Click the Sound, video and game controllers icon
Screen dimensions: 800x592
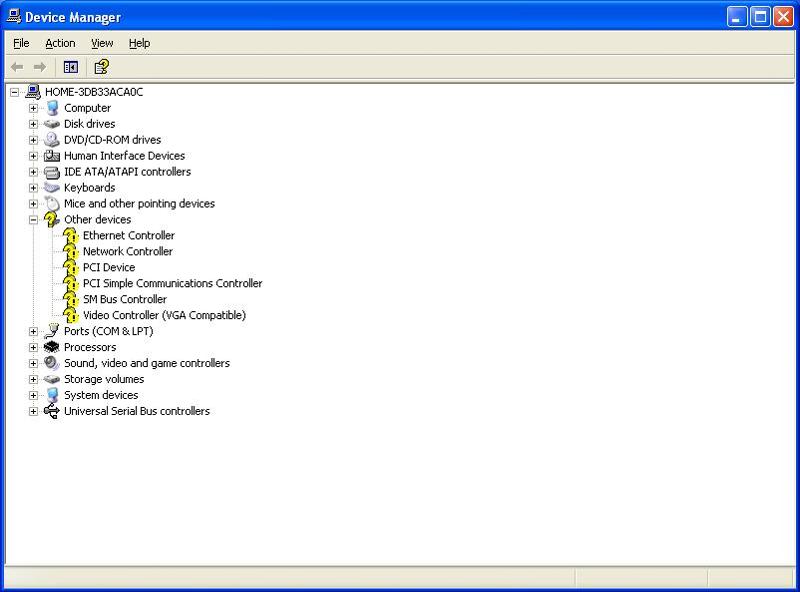tap(52, 363)
